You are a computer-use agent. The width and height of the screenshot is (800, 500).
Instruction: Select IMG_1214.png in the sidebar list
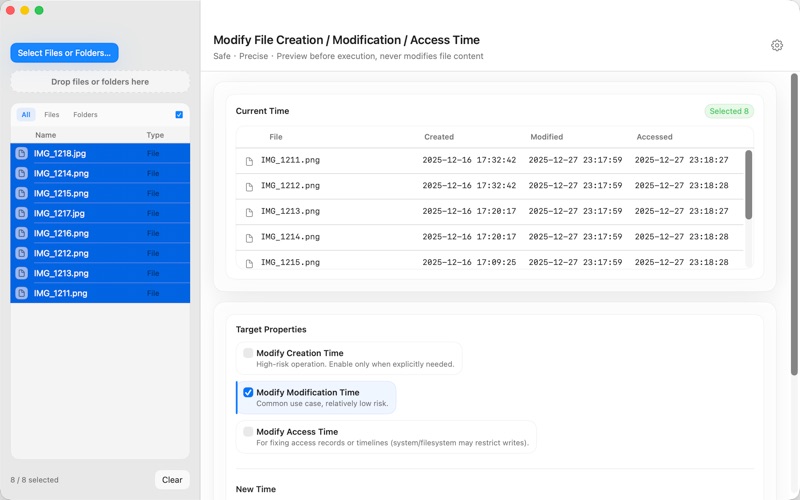[x=100, y=173]
